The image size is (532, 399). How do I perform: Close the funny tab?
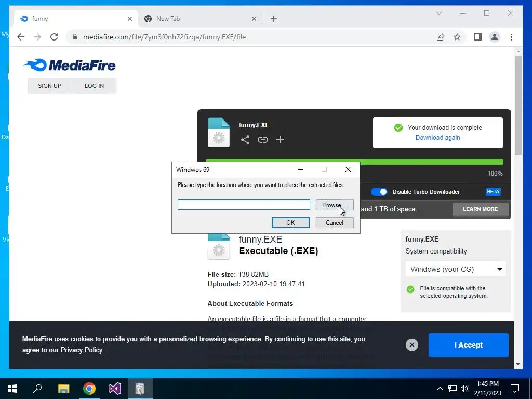[x=129, y=19]
